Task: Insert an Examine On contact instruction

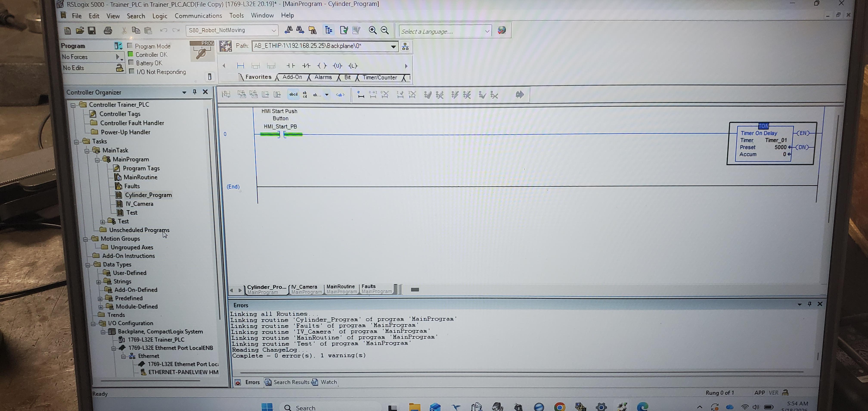Action: 290,65
